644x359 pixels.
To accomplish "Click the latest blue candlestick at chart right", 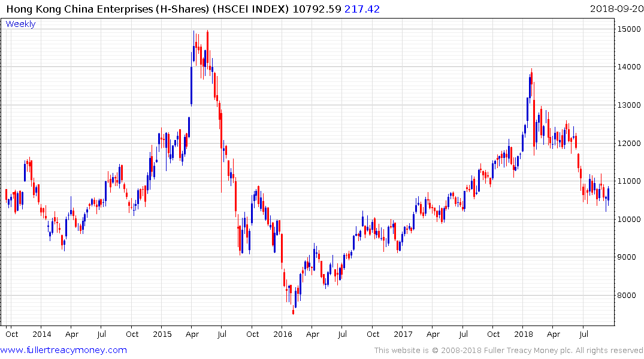I will (x=608, y=194).
